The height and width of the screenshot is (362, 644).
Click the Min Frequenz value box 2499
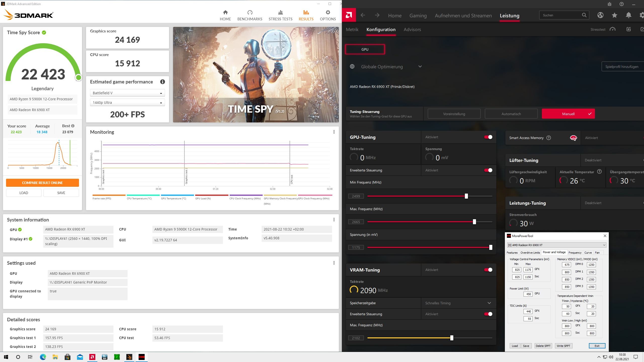coord(356,196)
